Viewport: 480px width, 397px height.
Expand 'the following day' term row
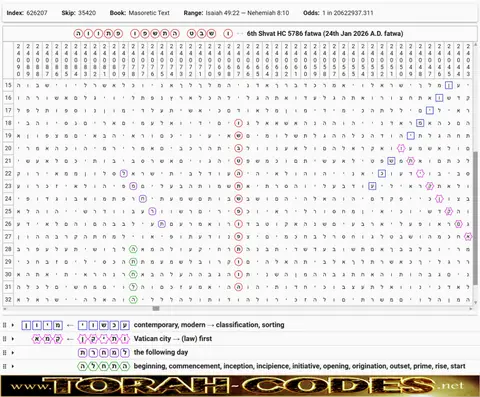pyautogui.click(x=13, y=352)
